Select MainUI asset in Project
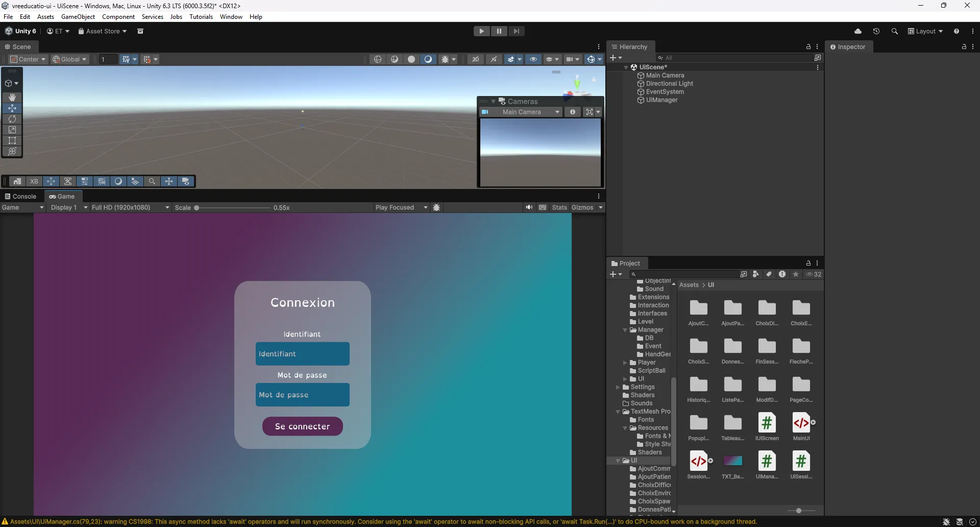 tap(801, 426)
